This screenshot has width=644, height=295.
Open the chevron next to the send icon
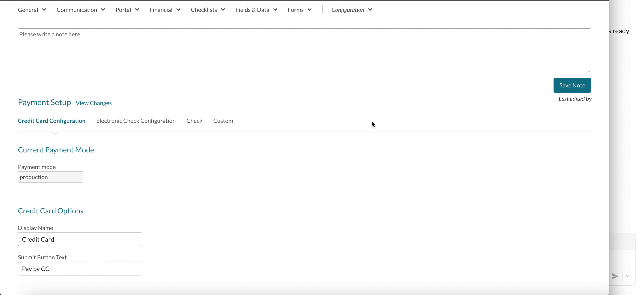tap(627, 276)
